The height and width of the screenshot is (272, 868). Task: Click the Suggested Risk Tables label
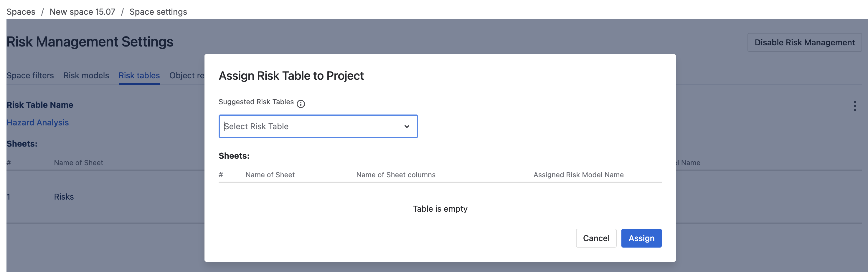click(256, 102)
